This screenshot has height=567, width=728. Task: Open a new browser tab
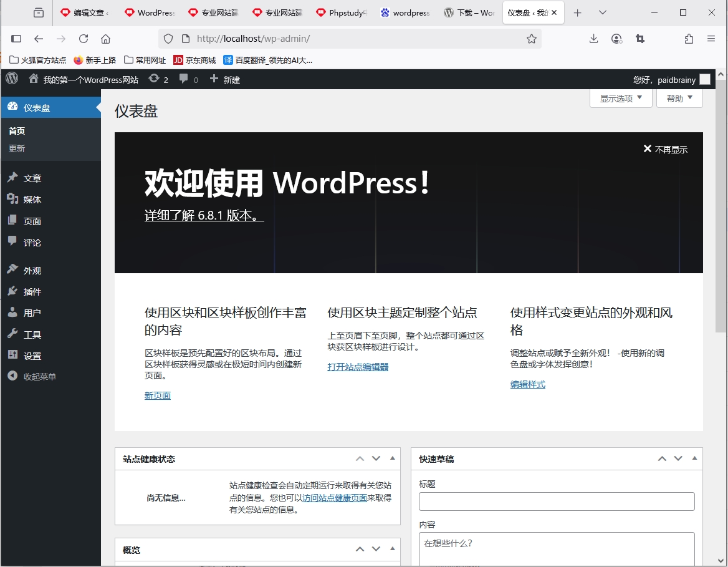(578, 13)
